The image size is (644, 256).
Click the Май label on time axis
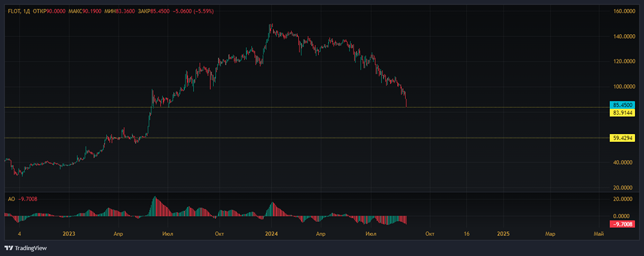pos(599,234)
